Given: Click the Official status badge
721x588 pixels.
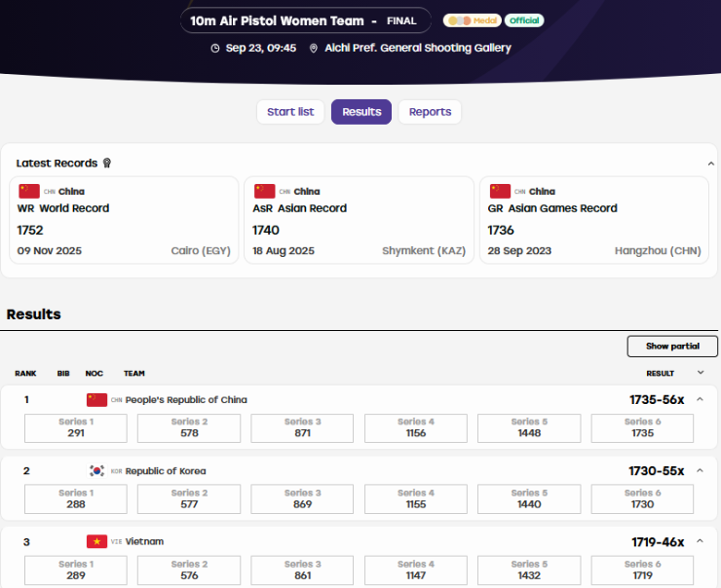Looking at the screenshot, I should click(524, 20).
